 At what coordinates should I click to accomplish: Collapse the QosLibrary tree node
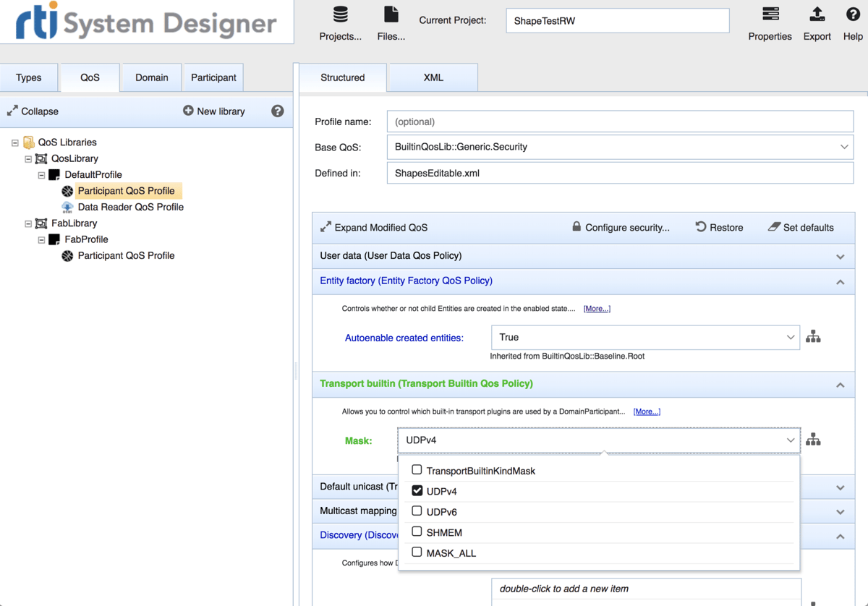(27, 158)
